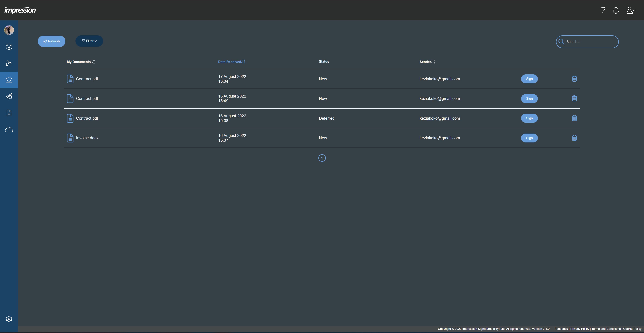
Task: Click the Refresh button
Action: [x=51, y=41]
